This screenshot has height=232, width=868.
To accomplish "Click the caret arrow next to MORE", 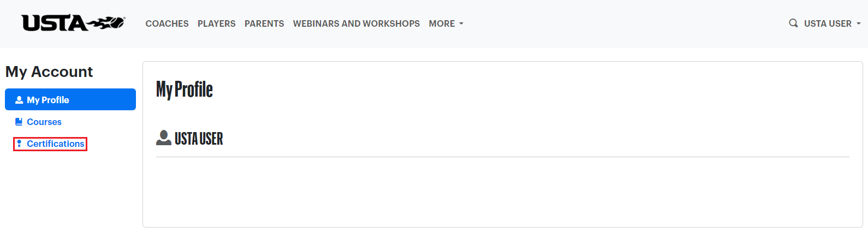I will pos(461,24).
